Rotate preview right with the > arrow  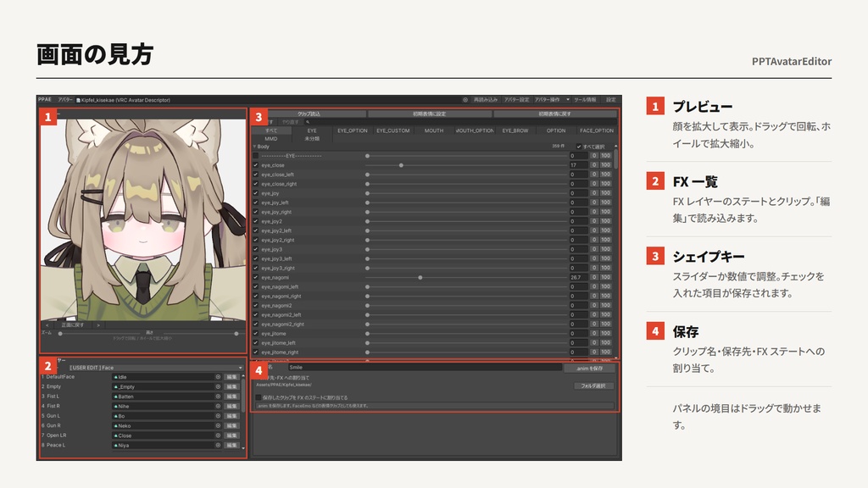click(98, 325)
